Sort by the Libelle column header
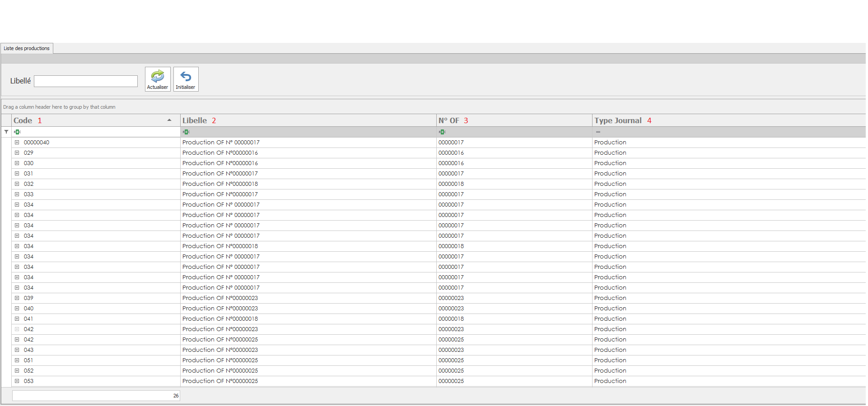Screen dimensions: 868x406 (195, 120)
